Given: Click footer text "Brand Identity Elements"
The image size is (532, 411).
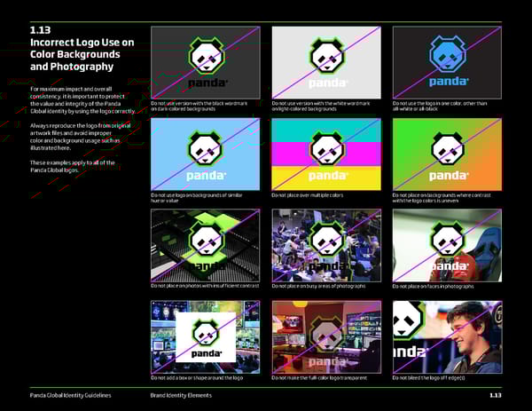Looking at the screenshot, I should [x=181, y=395].
